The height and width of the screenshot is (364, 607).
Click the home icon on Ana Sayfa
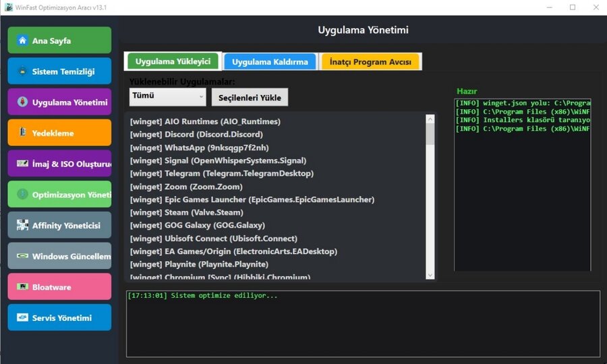[22, 40]
